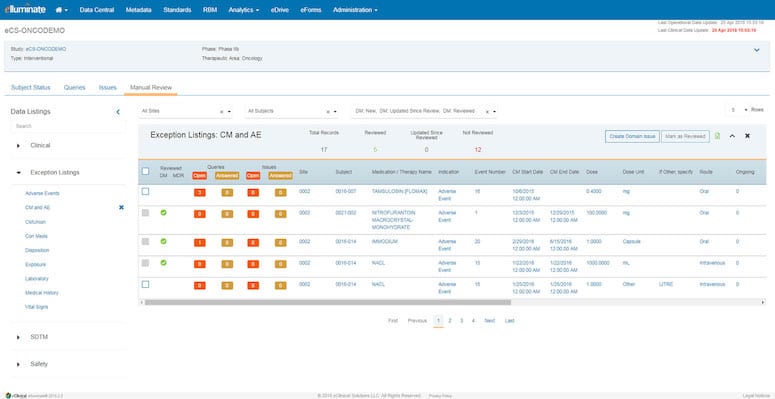775x399 pixels.
Task: Open the Analytics dropdown menu
Action: click(x=243, y=10)
